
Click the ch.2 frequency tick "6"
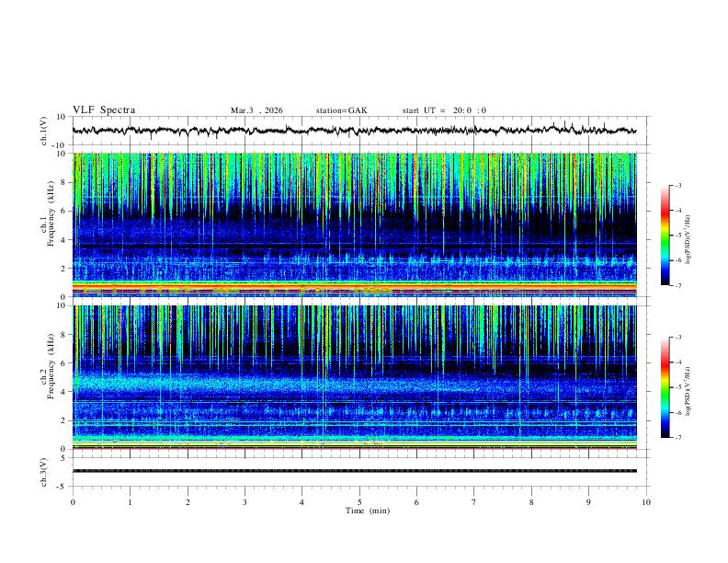click(63, 363)
